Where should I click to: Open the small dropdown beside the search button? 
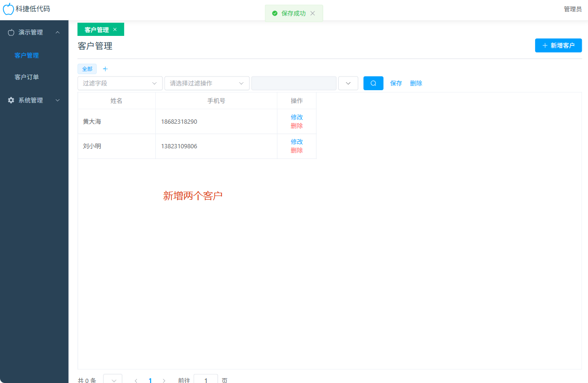pos(348,83)
